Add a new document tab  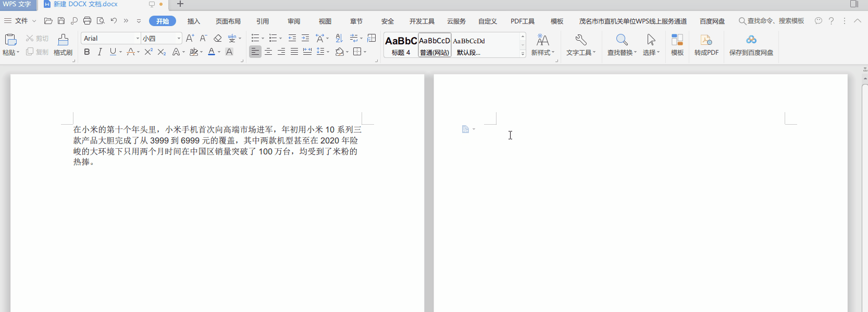pyautogui.click(x=180, y=4)
